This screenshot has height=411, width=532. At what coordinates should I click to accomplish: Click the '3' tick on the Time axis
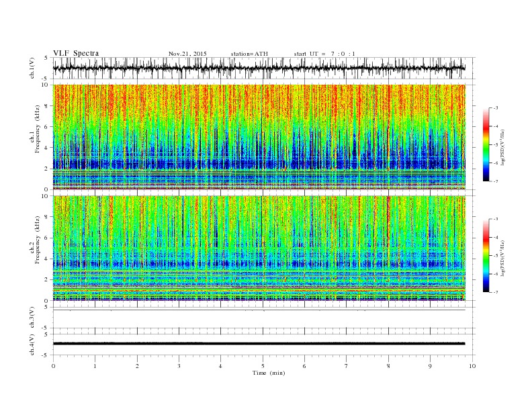tap(179, 366)
